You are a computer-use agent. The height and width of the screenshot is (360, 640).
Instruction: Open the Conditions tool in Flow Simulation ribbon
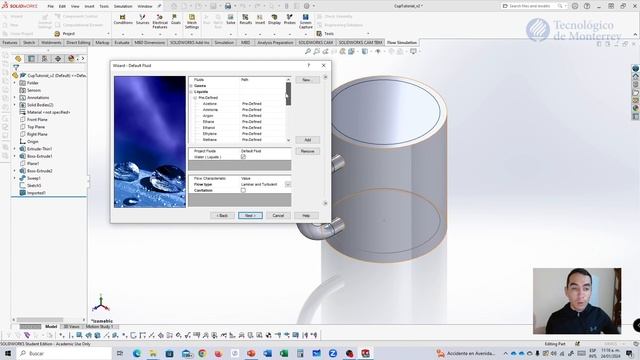point(123,19)
